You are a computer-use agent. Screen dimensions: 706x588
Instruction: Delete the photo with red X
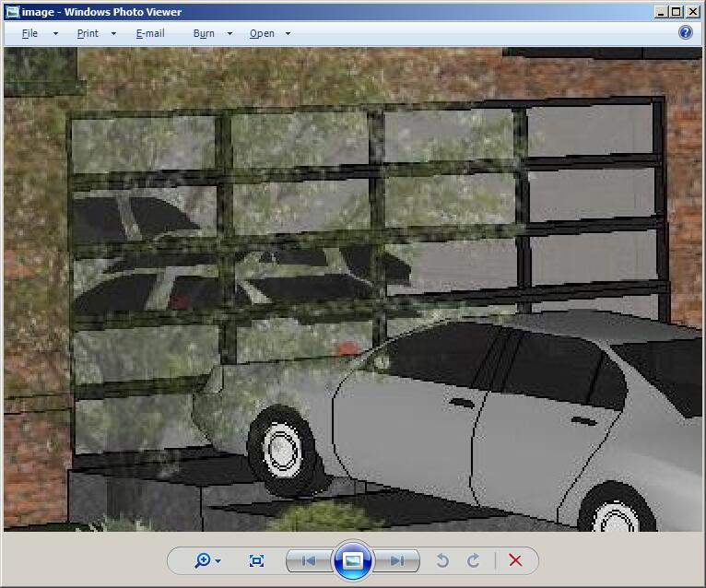click(x=515, y=560)
